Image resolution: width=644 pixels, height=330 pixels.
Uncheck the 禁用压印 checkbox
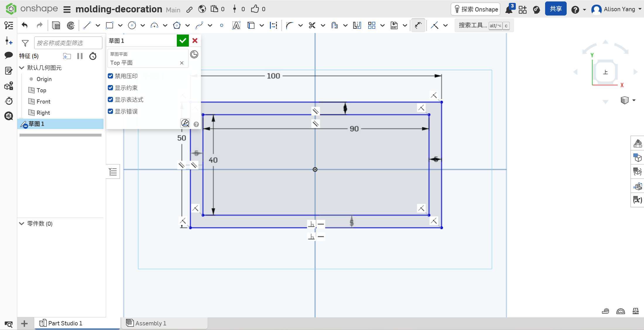point(110,76)
